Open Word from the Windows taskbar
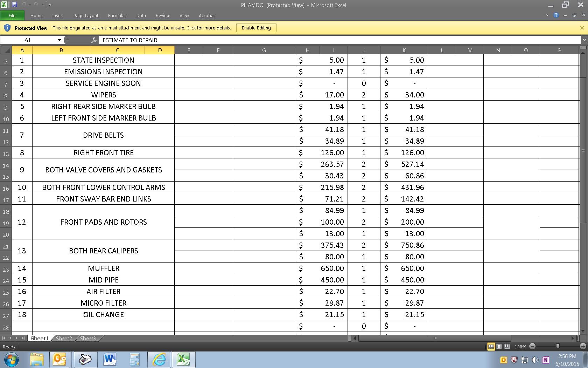The width and height of the screenshot is (588, 368). coord(110,360)
